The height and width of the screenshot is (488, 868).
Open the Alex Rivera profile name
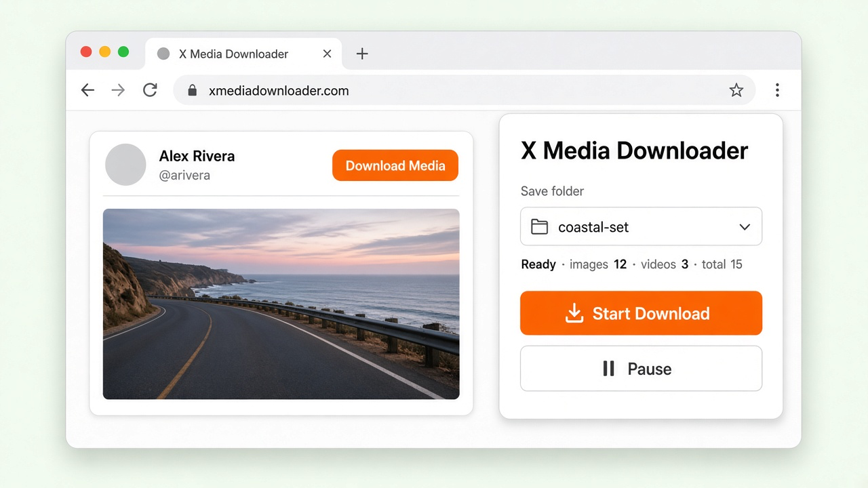197,156
